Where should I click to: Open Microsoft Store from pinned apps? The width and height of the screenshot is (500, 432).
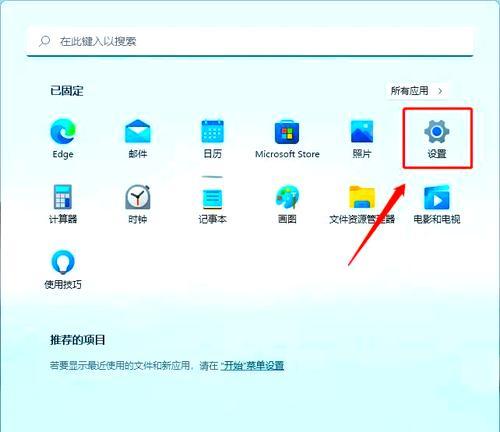[287, 139]
